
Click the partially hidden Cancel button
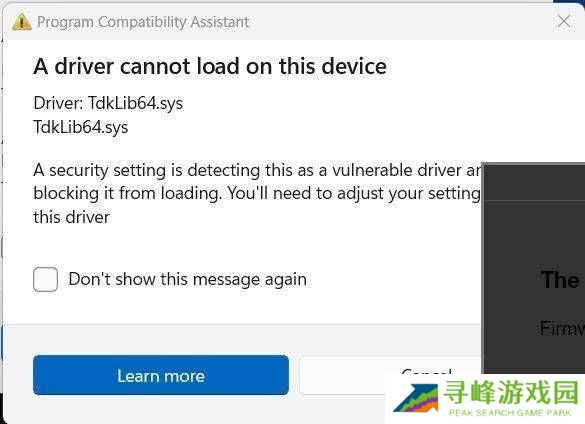tap(390, 375)
